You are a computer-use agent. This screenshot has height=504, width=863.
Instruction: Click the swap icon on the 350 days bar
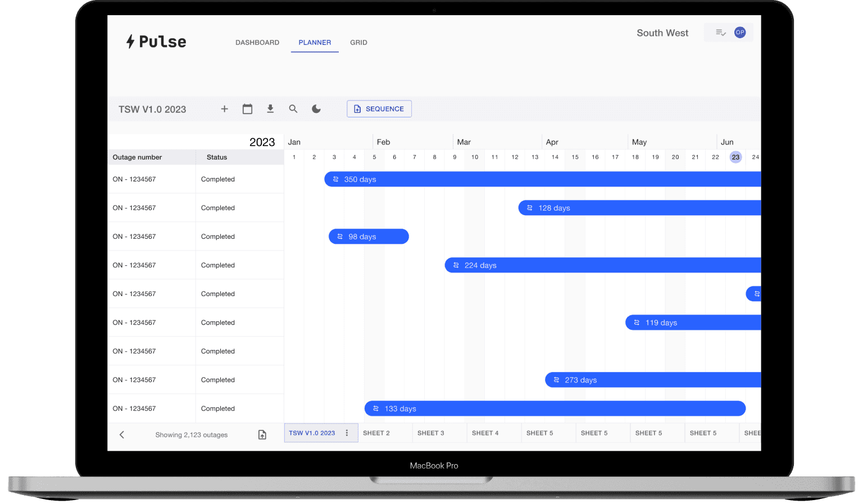(335, 179)
